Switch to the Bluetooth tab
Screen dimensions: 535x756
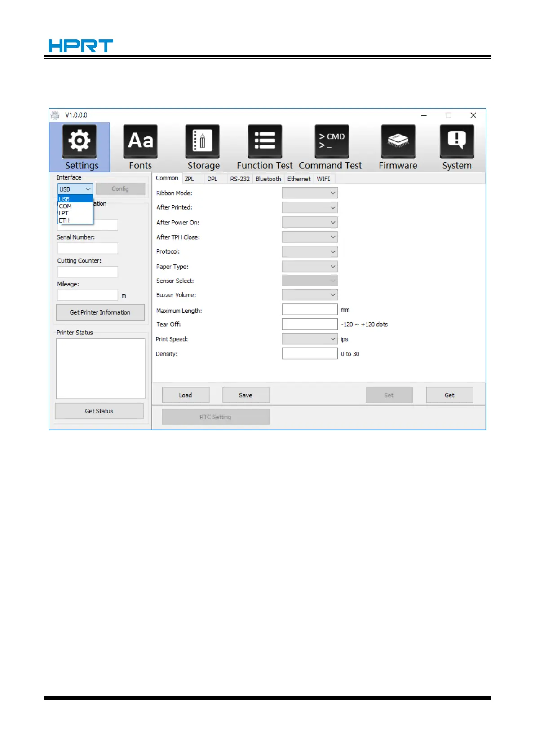coord(268,179)
